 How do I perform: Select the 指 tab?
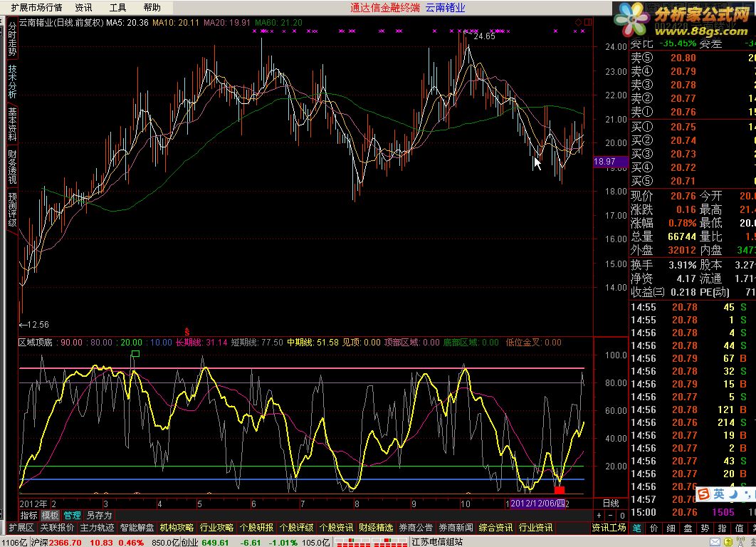723,528
